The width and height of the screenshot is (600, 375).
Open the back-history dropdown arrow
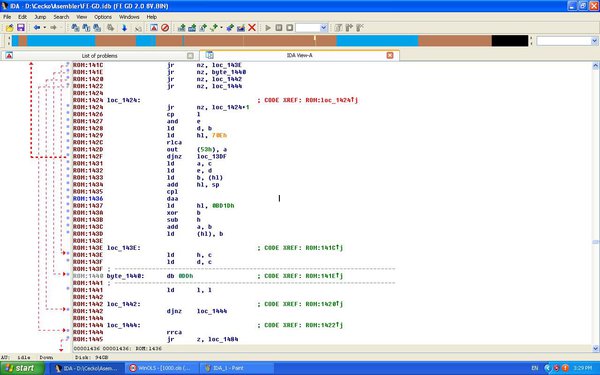coord(44,28)
